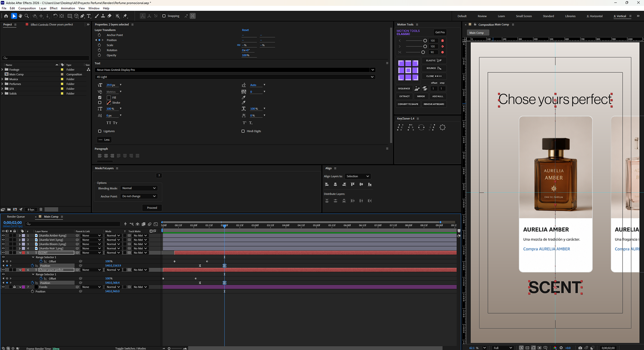
Task: Click center-align text in Paragraph panel
Action: click(x=106, y=156)
